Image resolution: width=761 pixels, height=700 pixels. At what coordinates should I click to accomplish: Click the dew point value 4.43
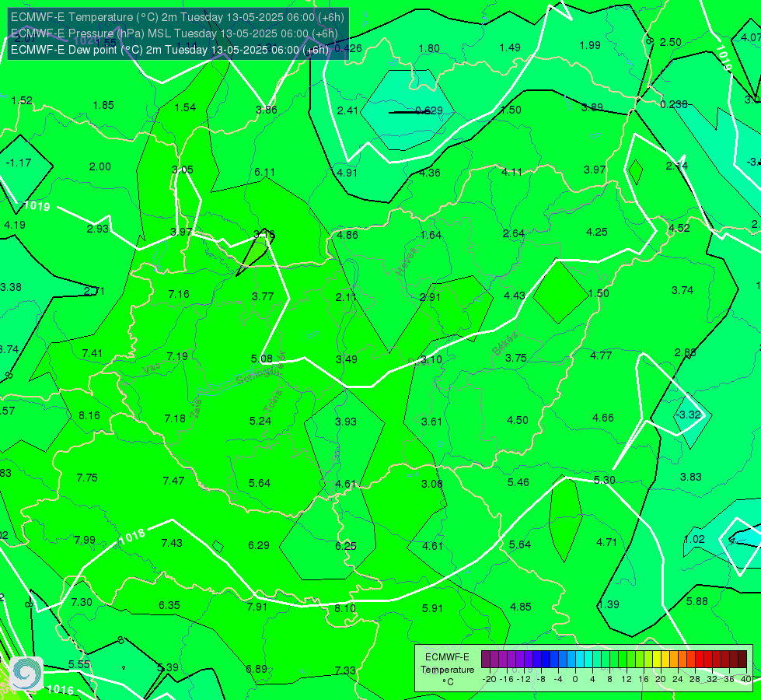pos(515,296)
